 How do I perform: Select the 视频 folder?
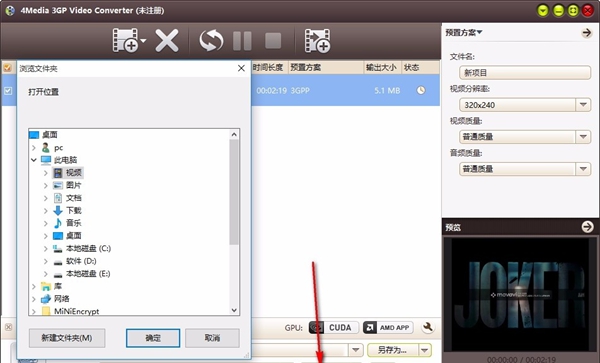coord(73,173)
